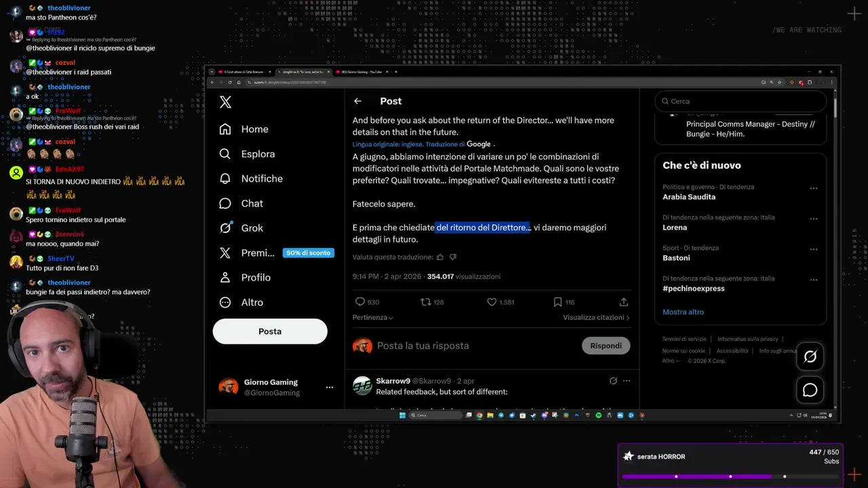Rate the translation with thumbs down
This screenshot has width=868, height=488.
coord(453,257)
